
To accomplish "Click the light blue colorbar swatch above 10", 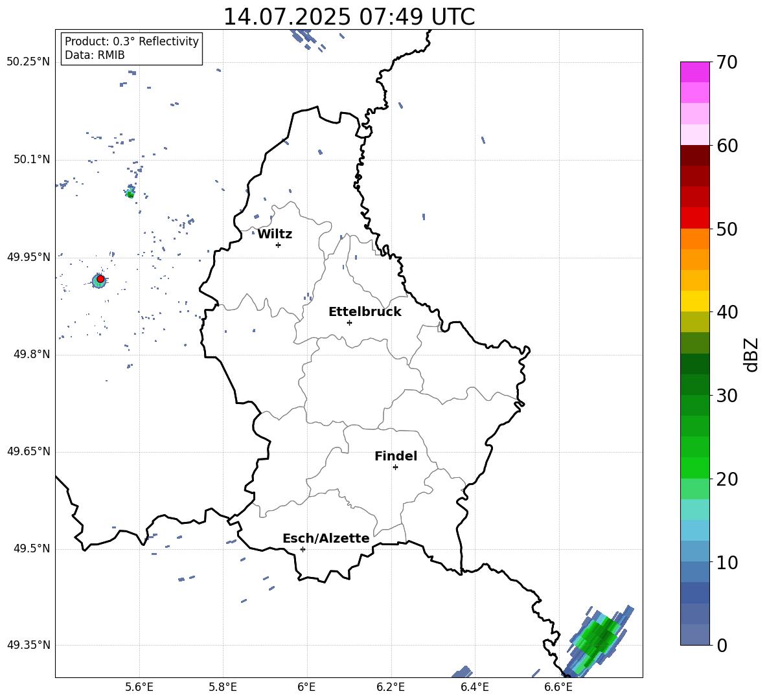I will click(x=694, y=551).
